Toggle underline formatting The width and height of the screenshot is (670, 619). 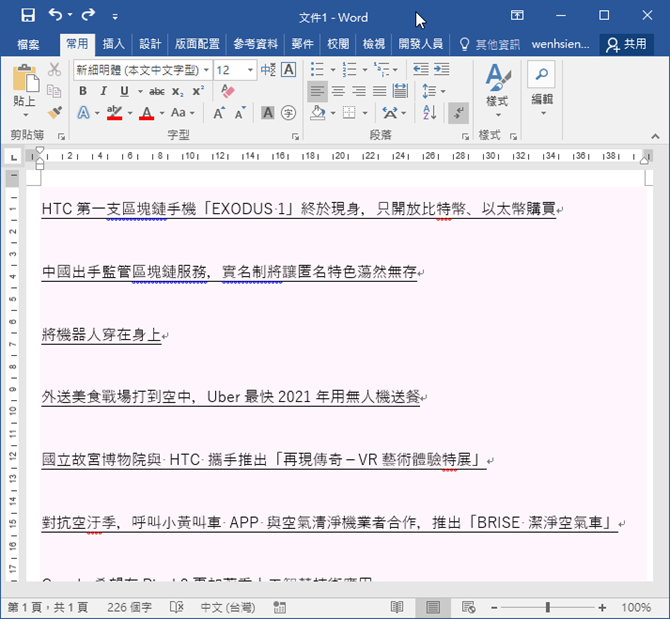click(124, 91)
